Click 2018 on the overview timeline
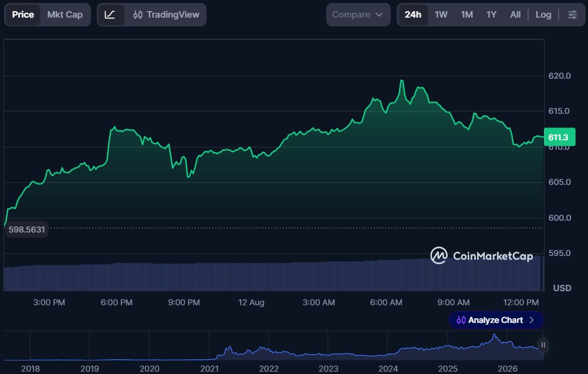The image size is (588, 374). tap(31, 369)
